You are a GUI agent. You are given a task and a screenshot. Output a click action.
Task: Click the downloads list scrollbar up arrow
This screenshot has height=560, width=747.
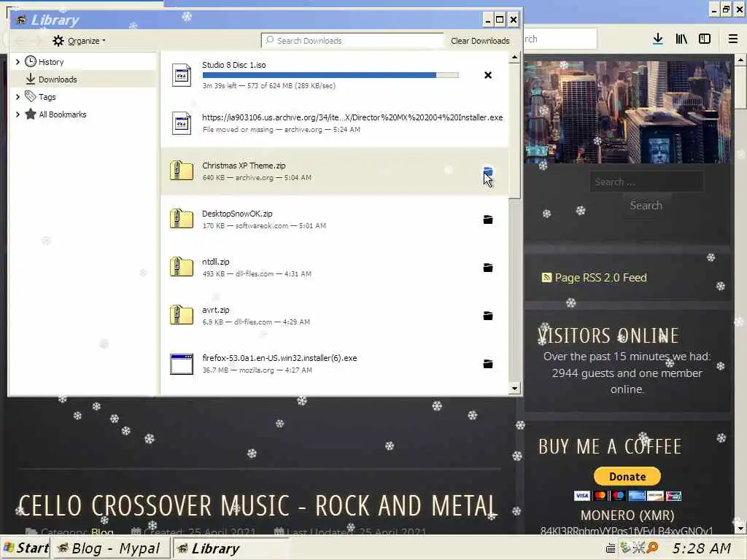(x=514, y=57)
